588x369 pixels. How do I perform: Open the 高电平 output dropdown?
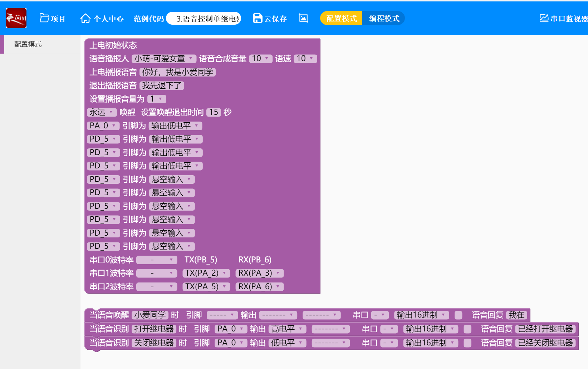288,329
